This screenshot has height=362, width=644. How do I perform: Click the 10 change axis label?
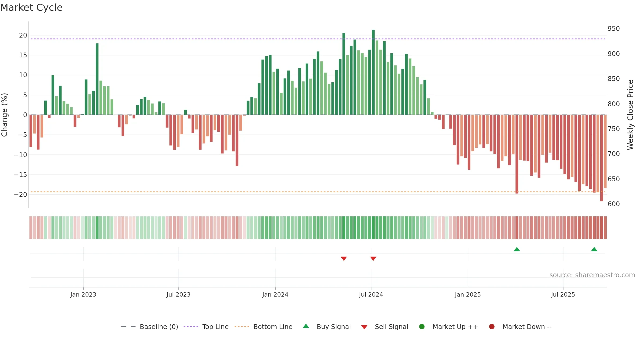tap(23, 75)
